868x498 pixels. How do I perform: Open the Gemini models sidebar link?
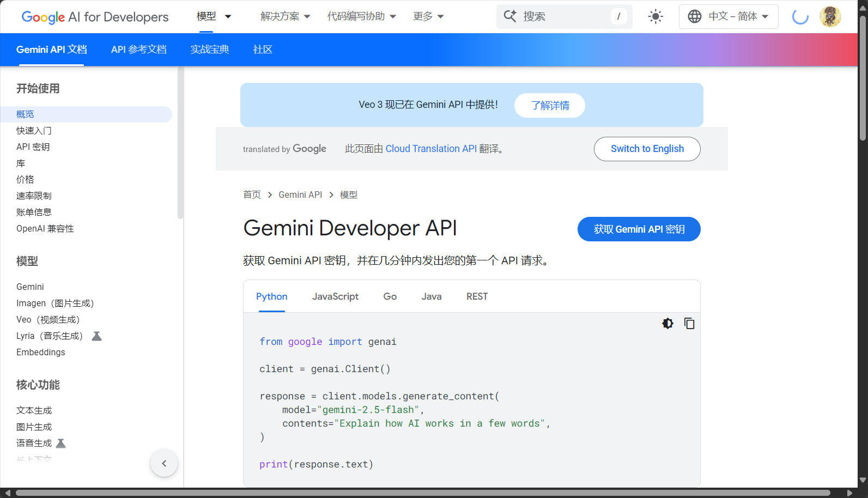click(x=30, y=287)
